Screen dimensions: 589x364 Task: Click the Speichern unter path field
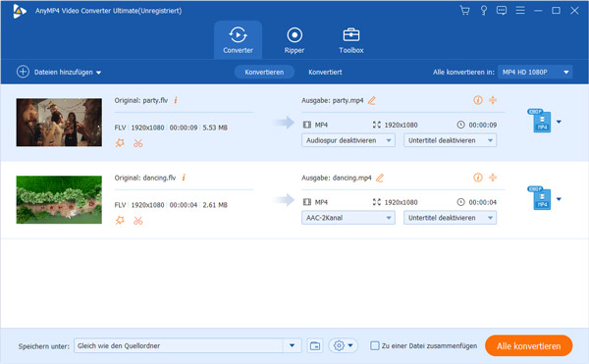[x=179, y=345]
